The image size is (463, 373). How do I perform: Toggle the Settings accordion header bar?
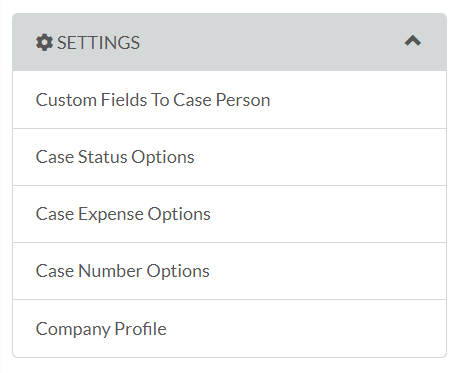click(229, 42)
